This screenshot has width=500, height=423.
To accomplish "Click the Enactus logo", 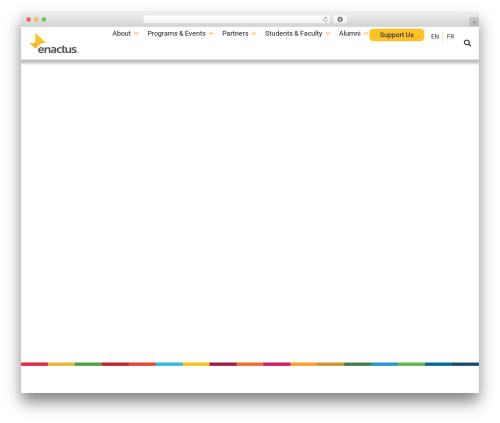I will tap(54, 44).
